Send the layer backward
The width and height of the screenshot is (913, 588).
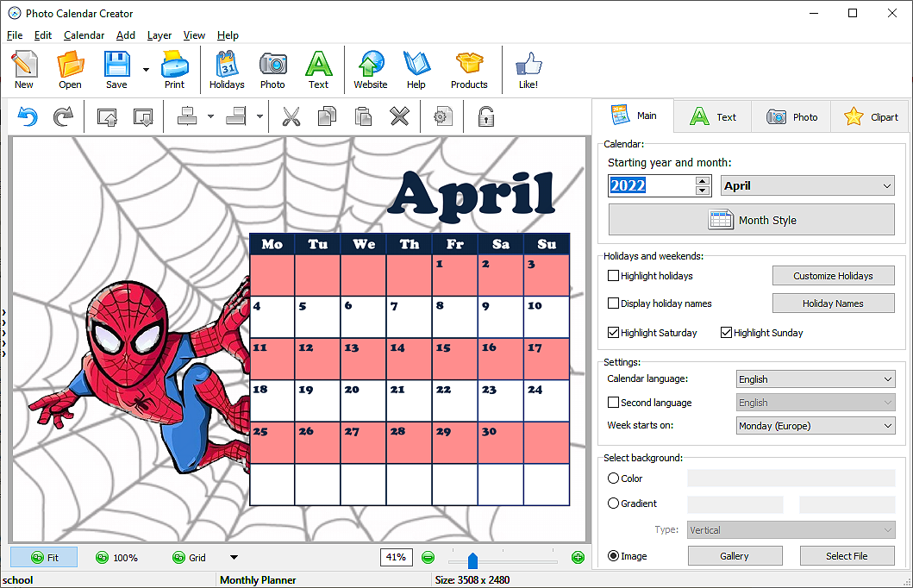pos(143,116)
